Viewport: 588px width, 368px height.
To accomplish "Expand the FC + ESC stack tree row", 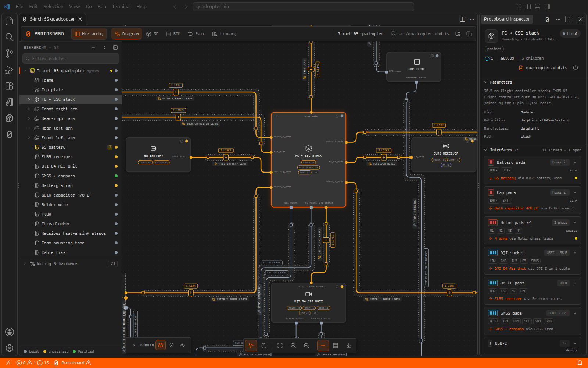I will [29, 99].
